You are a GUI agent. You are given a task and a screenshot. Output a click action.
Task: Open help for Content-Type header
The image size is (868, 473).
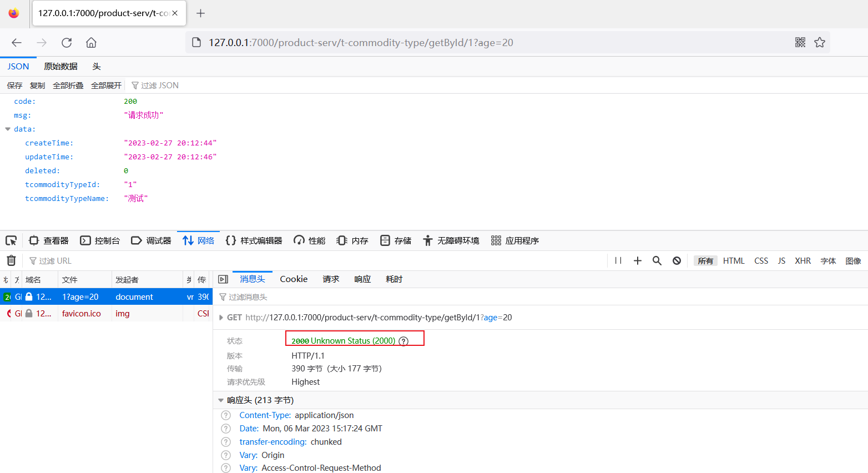click(226, 415)
